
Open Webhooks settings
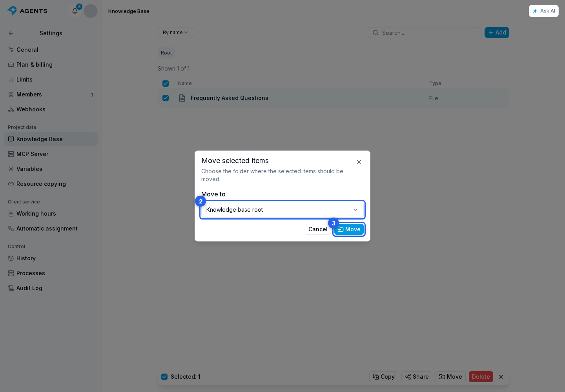[x=51, y=109]
